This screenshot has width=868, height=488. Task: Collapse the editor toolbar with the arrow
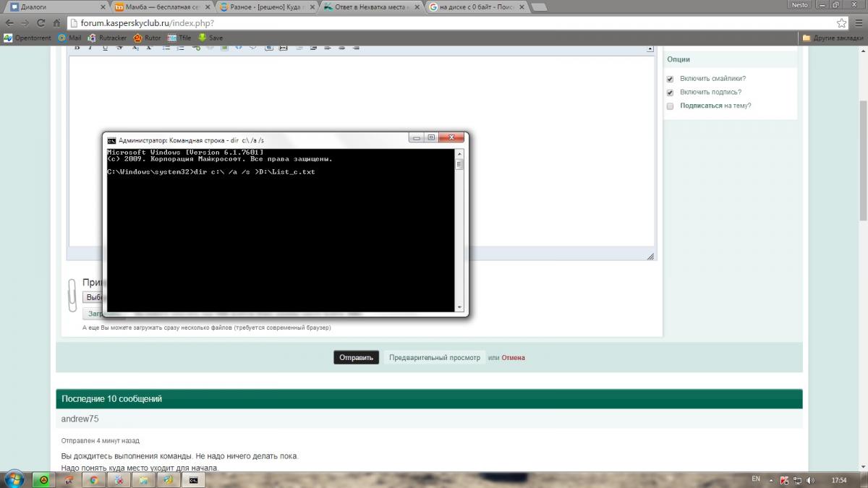[x=650, y=48]
